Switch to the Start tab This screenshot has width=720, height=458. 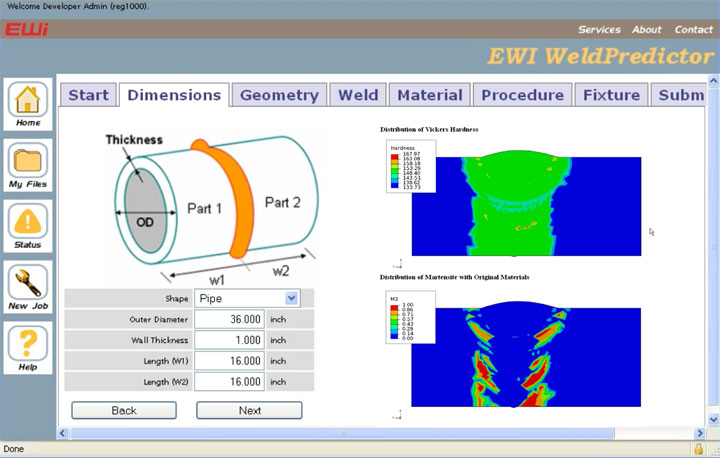tap(88, 95)
